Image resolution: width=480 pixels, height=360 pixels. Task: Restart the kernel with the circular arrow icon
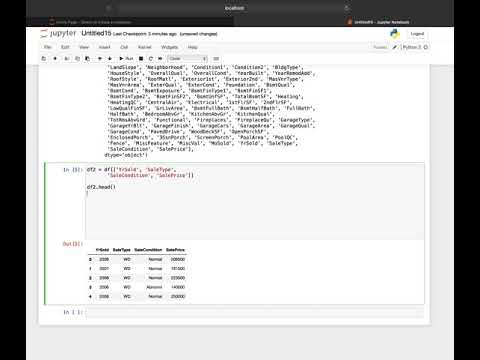click(x=151, y=58)
